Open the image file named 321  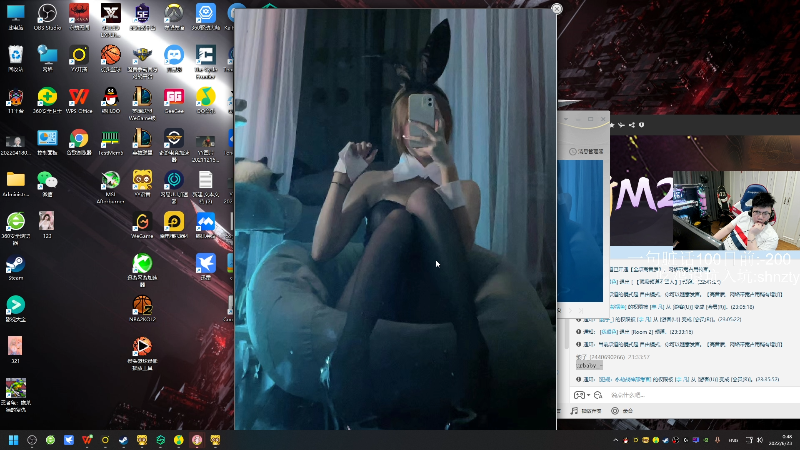15,350
